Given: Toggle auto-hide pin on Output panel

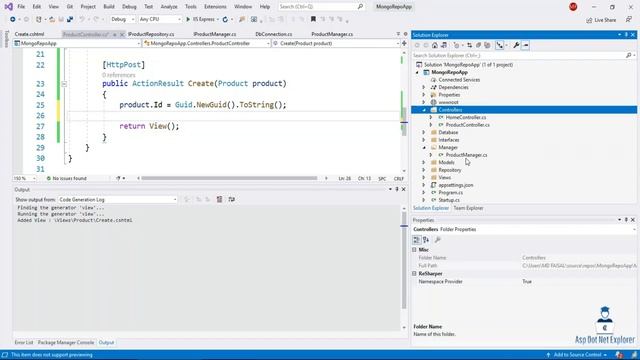Looking at the screenshot, I should point(396,189).
